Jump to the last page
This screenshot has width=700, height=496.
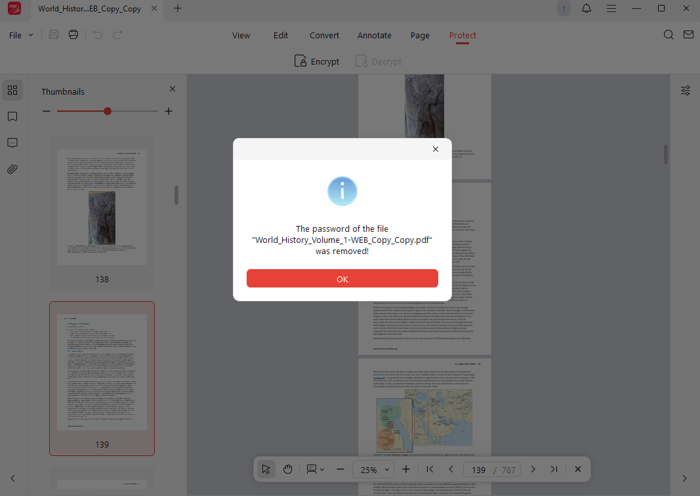coord(554,469)
